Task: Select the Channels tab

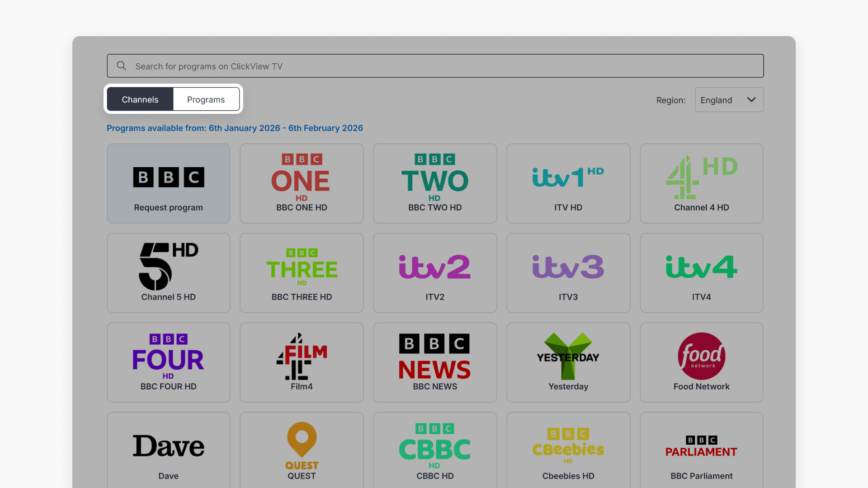Action: click(140, 99)
